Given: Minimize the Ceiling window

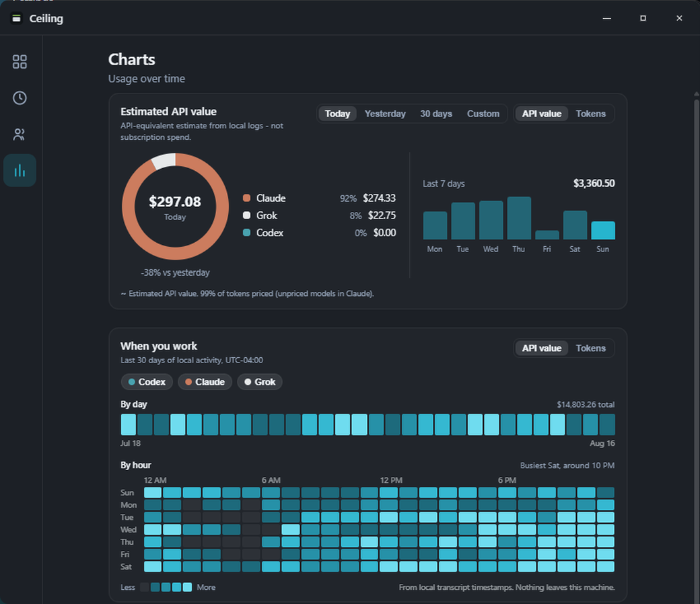Looking at the screenshot, I should tap(606, 18).
